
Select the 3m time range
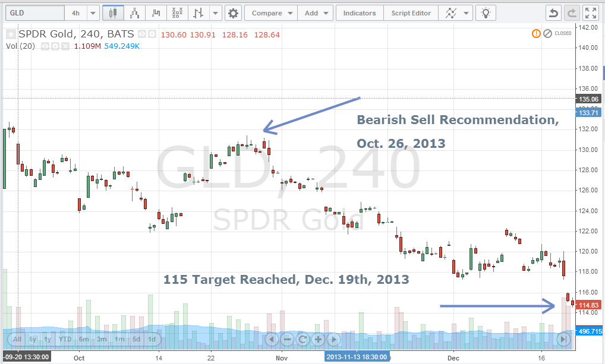(102, 339)
